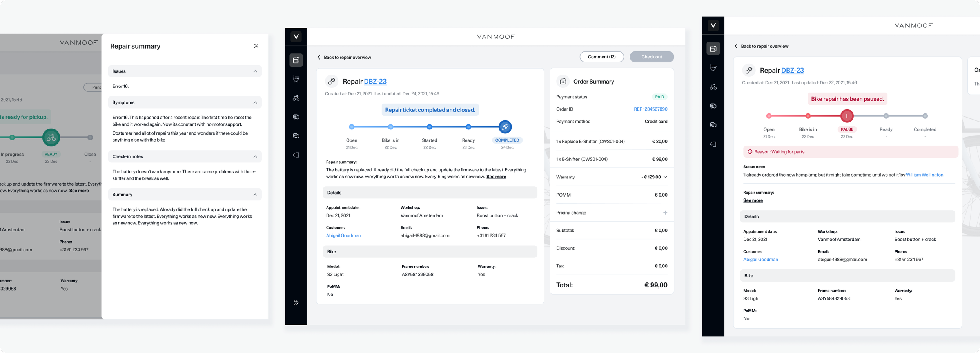Click VanMoof V logo in middle window sidebar
Screen dimensions: 980x353
click(296, 36)
